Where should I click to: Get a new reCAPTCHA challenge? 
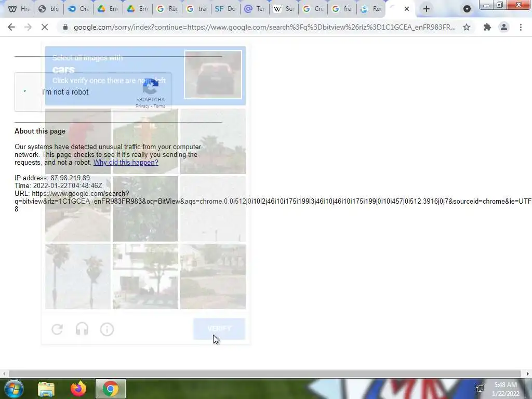[57, 329]
